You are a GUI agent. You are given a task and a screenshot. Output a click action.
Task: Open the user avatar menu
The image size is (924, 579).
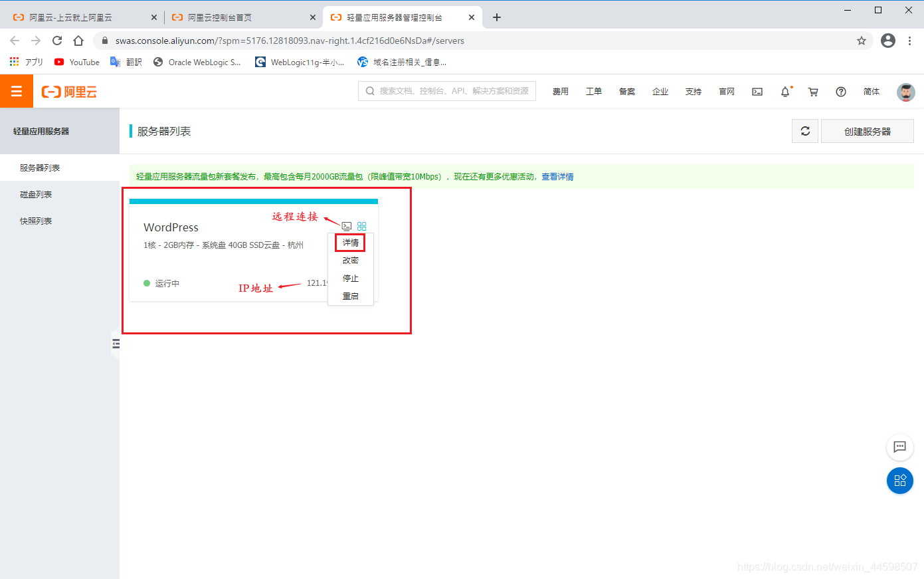pyautogui.click(x=906, y=92)
